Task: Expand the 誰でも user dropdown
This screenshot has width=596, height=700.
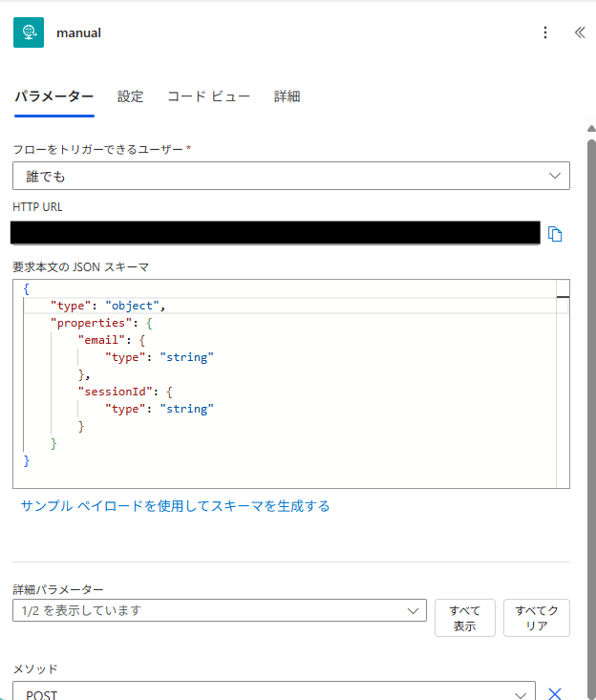Action: (x=291, y=176)
